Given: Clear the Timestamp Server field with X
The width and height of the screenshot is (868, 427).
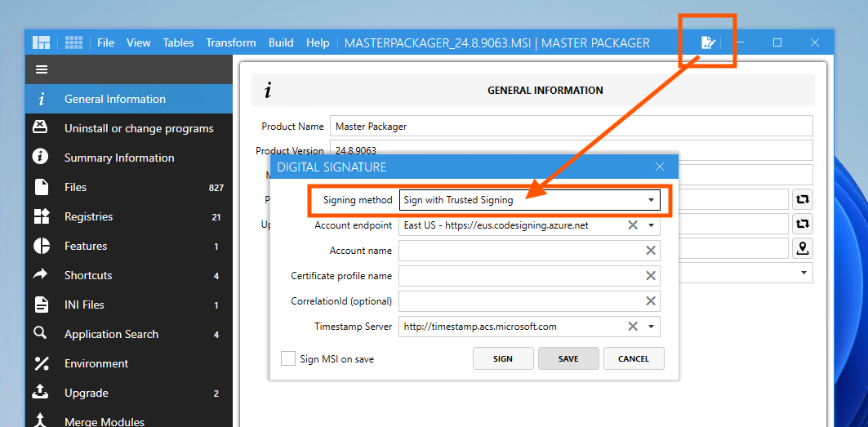Looking at the screenshot, I should (633, 327).
